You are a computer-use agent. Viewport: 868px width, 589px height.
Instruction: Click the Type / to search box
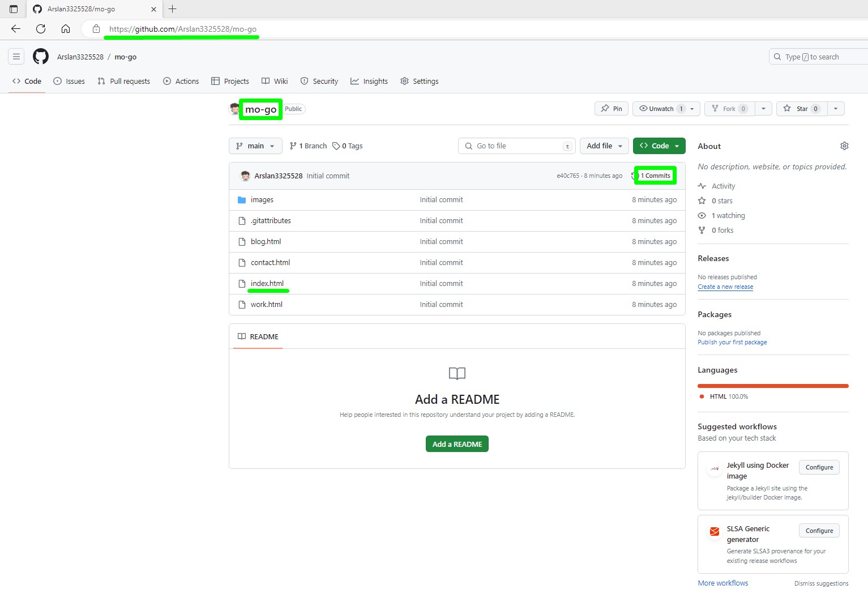[x=818, y=57]
